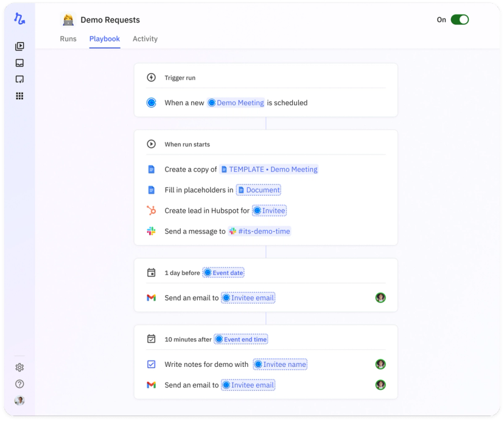
Task: Open the Demo Meeting variable in the trigger
Action: [x=236, y=103]
